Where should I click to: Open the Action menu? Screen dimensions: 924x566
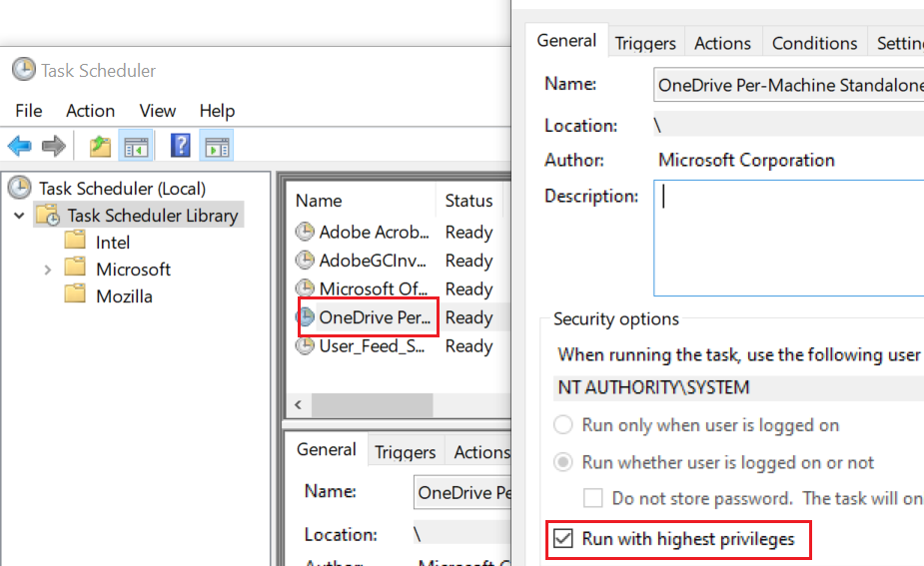(x=90, y=111)
